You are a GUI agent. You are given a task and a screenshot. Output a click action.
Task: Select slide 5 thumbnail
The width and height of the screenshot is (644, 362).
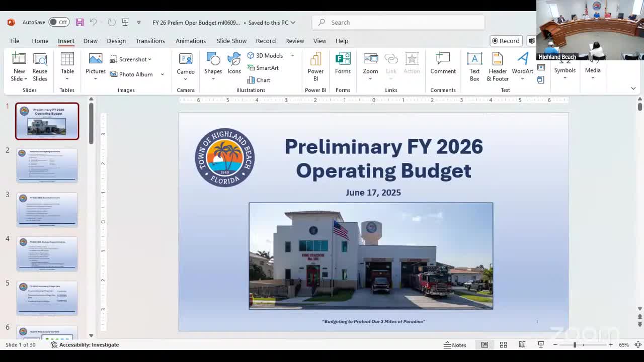click(x=47, y=298)
